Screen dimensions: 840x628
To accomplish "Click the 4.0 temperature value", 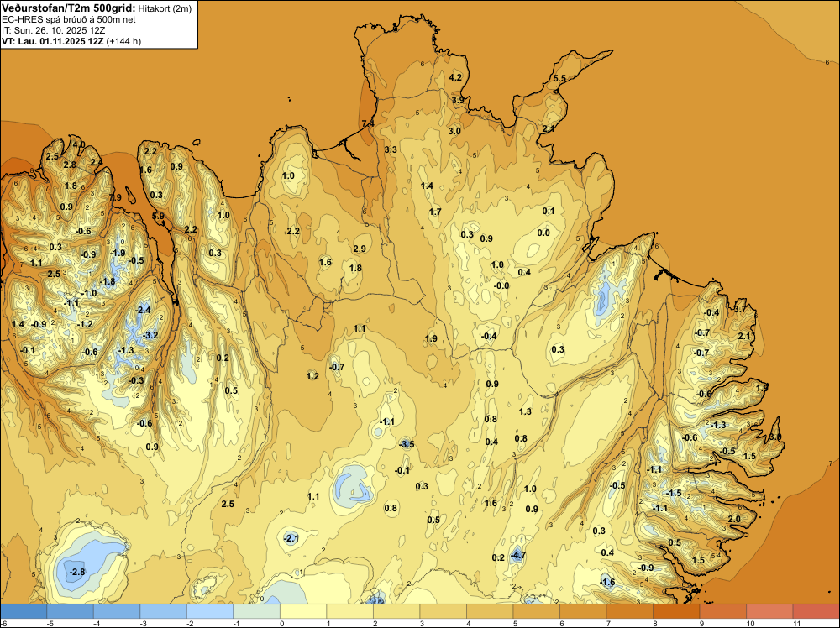I will tap(79, 144).
